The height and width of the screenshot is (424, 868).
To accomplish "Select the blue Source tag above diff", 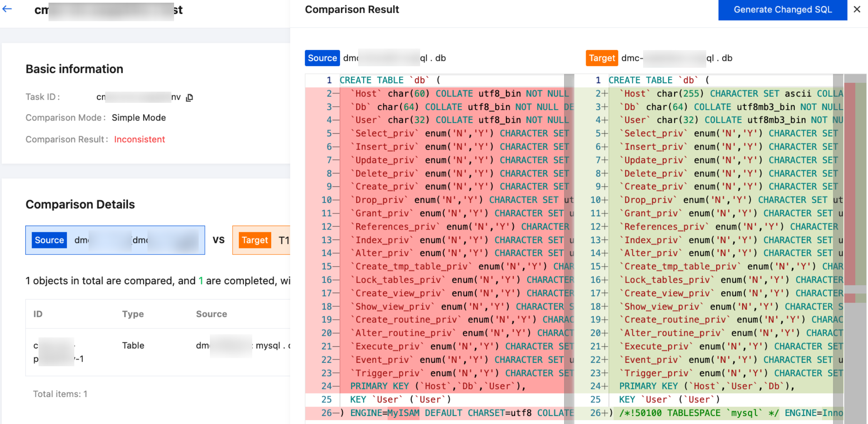I will tap(322, 58).
